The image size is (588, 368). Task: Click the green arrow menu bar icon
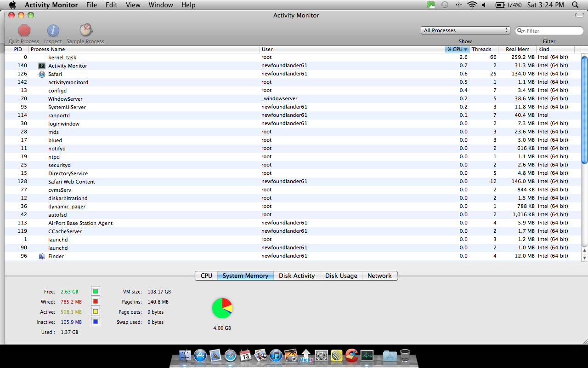431,5
